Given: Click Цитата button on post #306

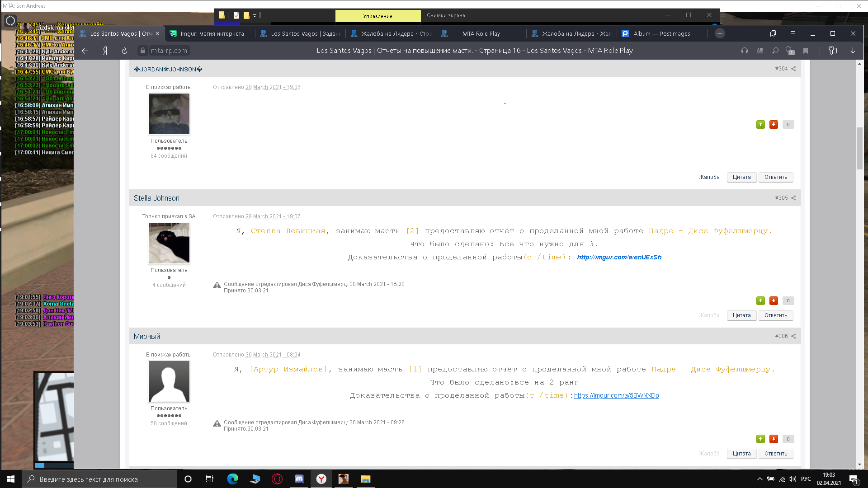Looking at the screenshot, I should [x=741, y=454].
